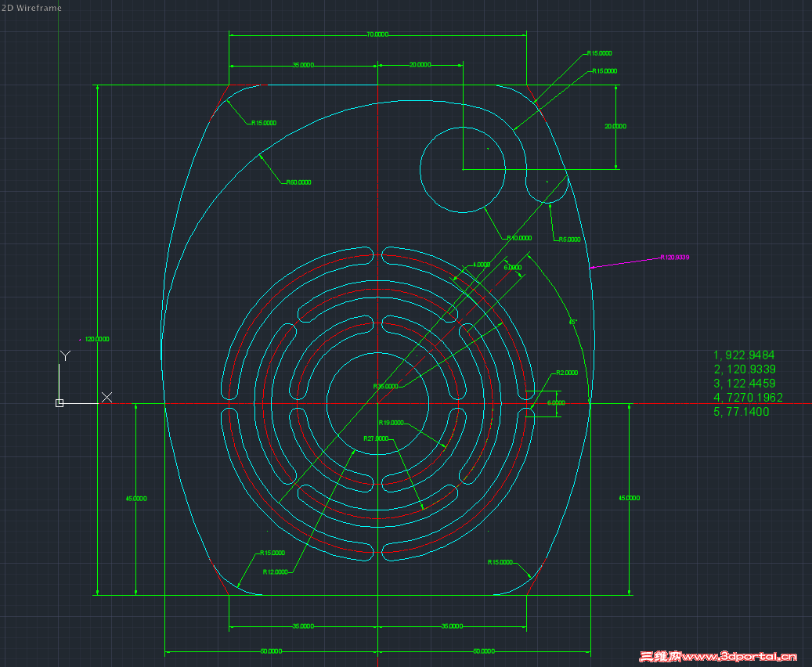Open the 2D Wireframe visual style control
Viewport: 812px width, 667px height.
(x=31, y=8)
